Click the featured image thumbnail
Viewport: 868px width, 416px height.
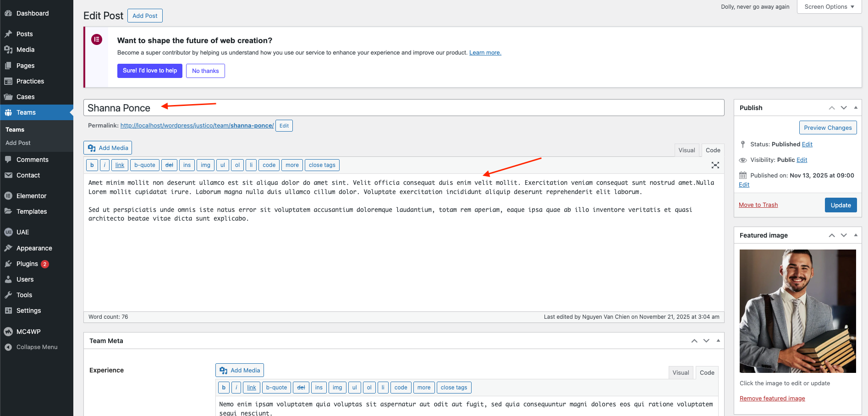point(797,311)
